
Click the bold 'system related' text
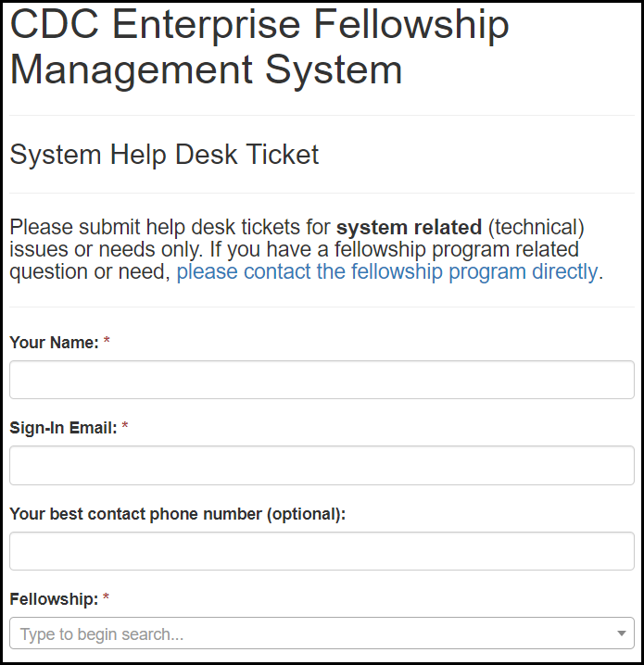click(x=409, y=227)
